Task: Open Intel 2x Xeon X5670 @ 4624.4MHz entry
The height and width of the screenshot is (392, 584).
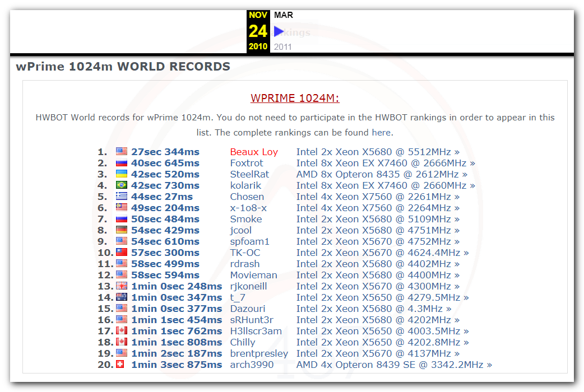Action: (x=382, y=253)
